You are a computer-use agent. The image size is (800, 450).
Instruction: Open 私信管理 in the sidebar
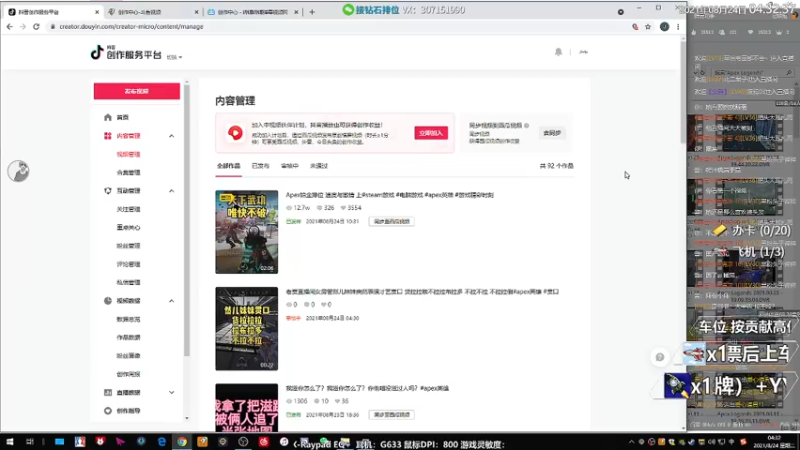128,282
